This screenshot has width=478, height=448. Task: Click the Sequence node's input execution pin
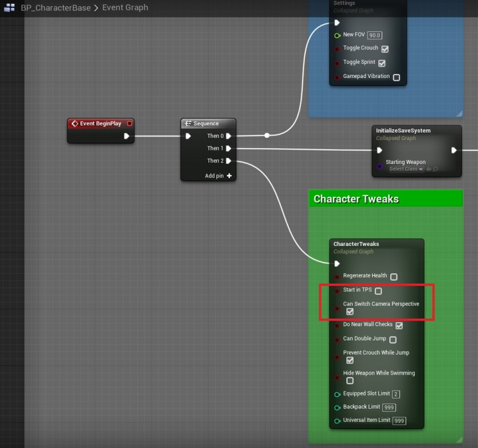(188, 135)
